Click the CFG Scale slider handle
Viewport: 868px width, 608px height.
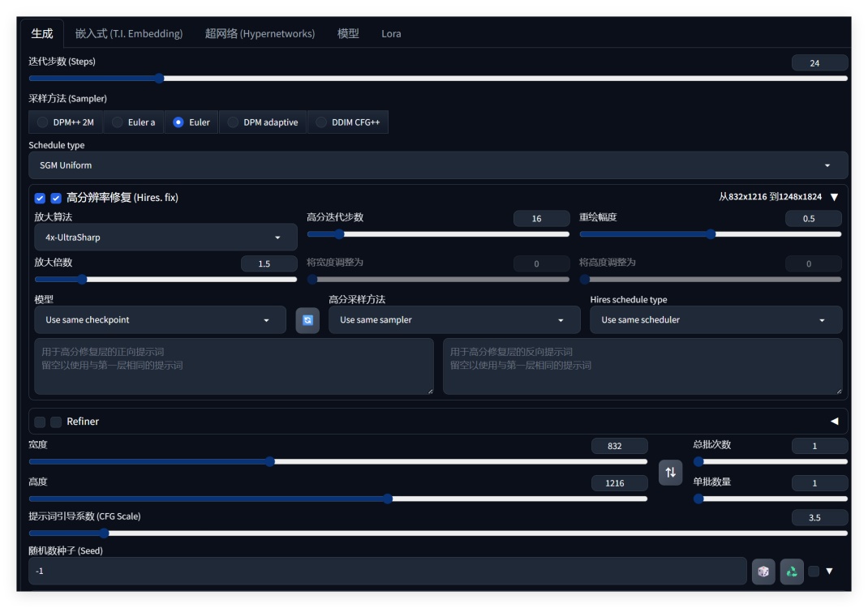(104, 533)
